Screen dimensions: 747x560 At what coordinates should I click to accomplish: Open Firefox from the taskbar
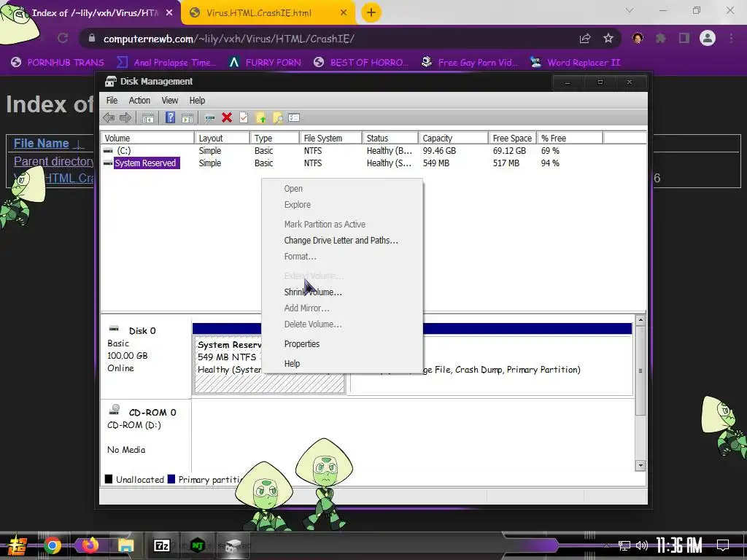click(90, 545)
